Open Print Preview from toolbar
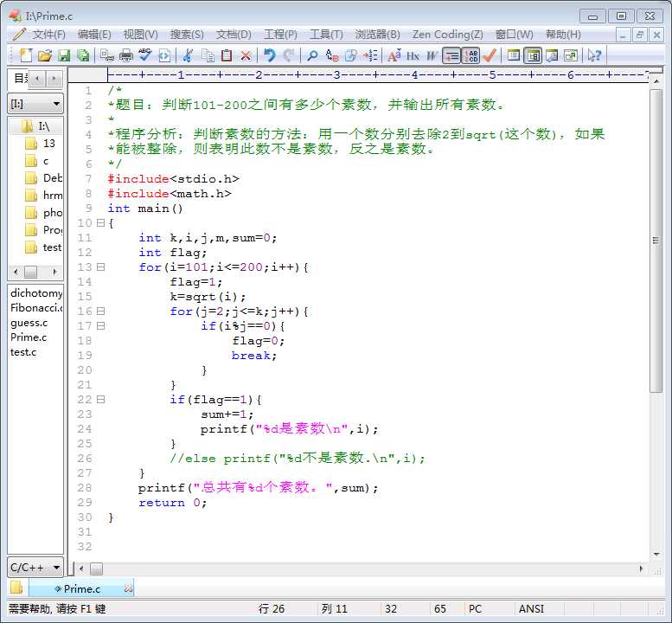The height and width of the screenshot is (623, 672). [106, 55]
